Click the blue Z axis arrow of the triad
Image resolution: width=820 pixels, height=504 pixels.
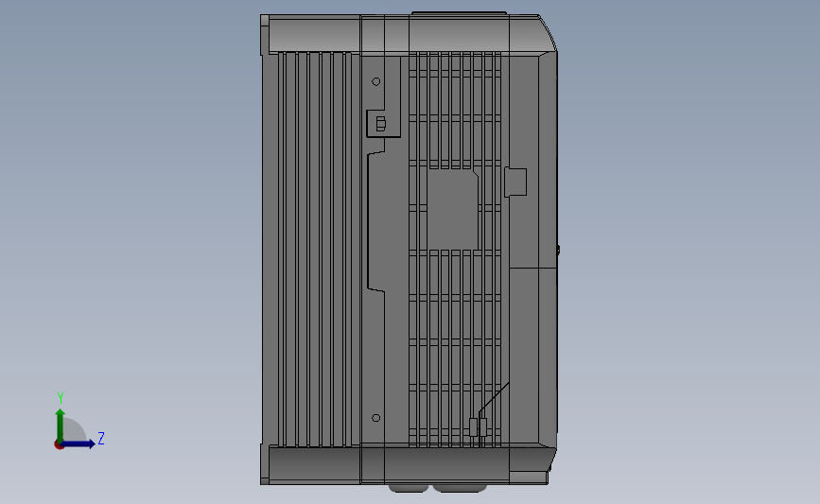78,443
